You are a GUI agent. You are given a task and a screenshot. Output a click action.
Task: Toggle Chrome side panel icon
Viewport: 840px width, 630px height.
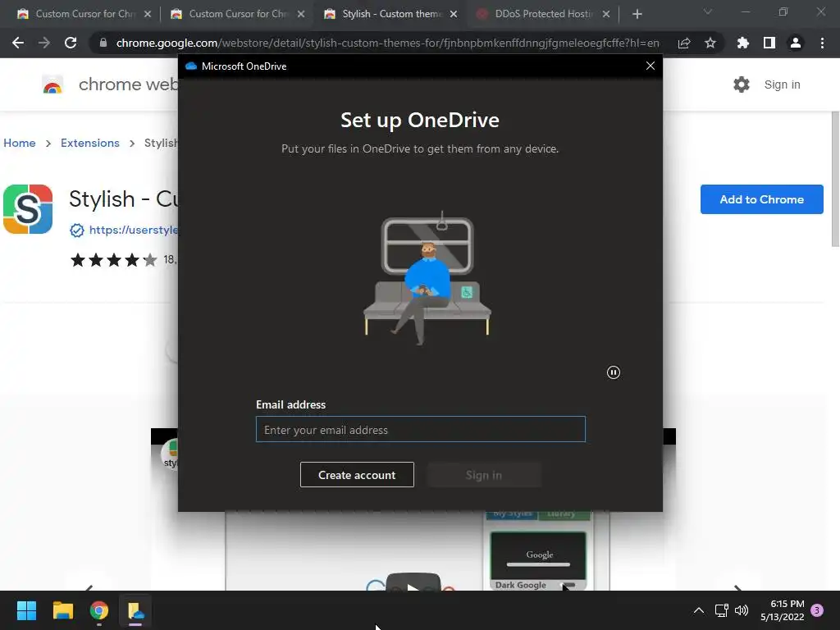[x=769, y=43]
